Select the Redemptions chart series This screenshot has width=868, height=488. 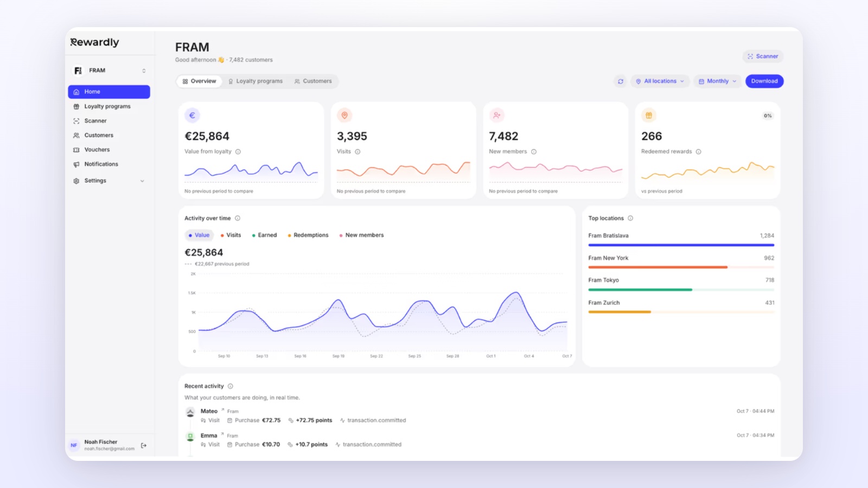tap(308, 235)
